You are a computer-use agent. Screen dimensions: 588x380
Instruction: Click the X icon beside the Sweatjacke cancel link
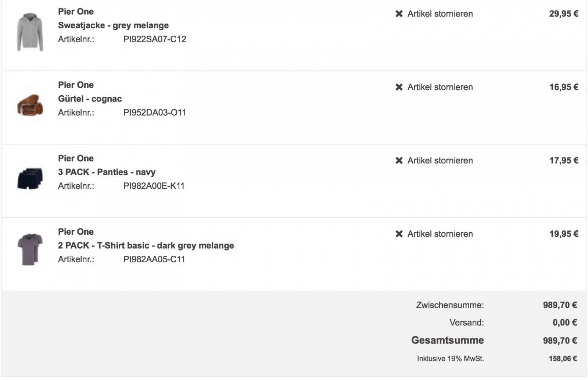pos(399,14)
